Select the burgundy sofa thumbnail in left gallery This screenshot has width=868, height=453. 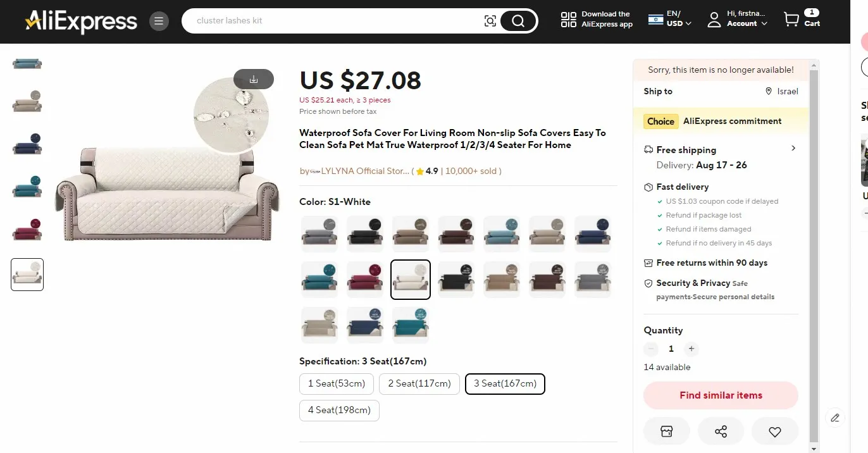coord(27,230)
